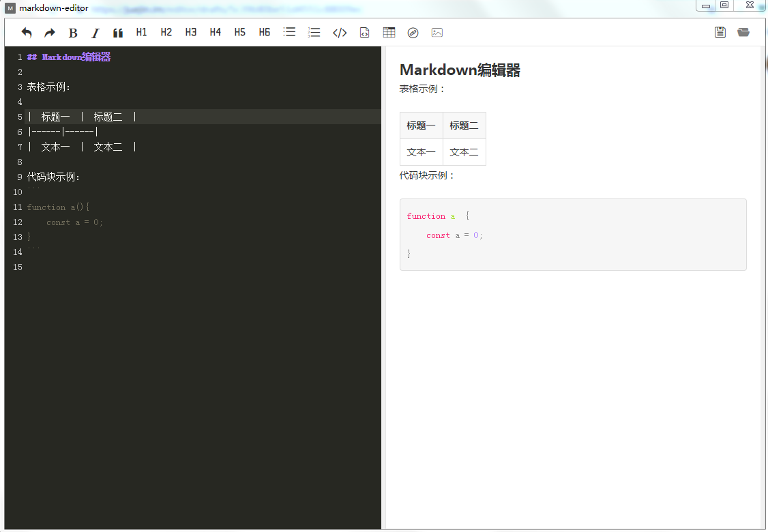Apply H2 heading
768x532 pixels.
[x=166, y=32]
